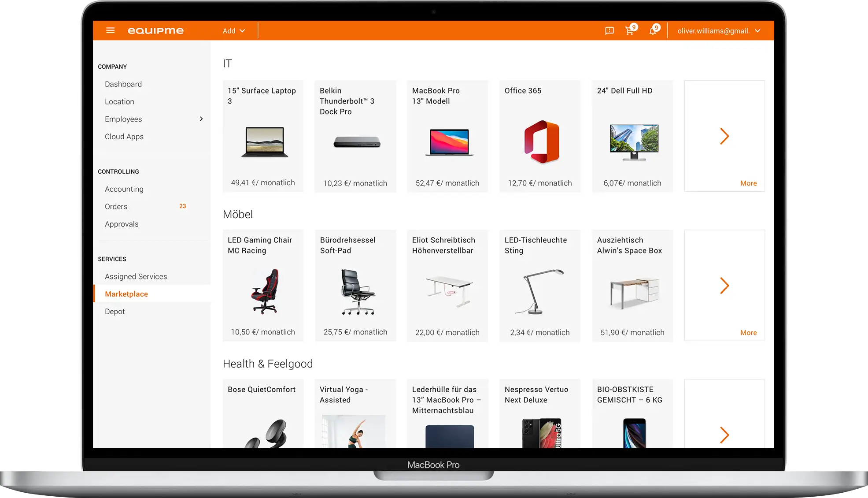The height and width of the screenshot is (498, 868).
Task: Open oliver.williams account dropdown
Action: (x=719, y=31)
